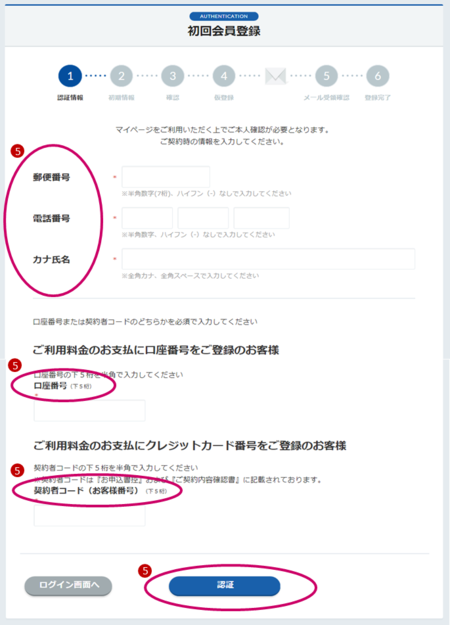Click the step 3 circle icon
The height and width of the screenshot is (625, 450).
(x=173, y=76)
